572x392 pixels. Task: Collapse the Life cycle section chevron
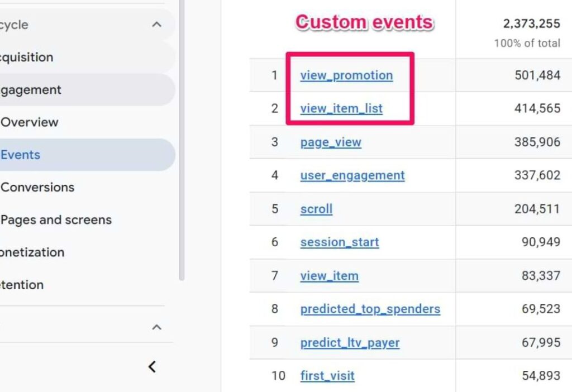(157, 24)
